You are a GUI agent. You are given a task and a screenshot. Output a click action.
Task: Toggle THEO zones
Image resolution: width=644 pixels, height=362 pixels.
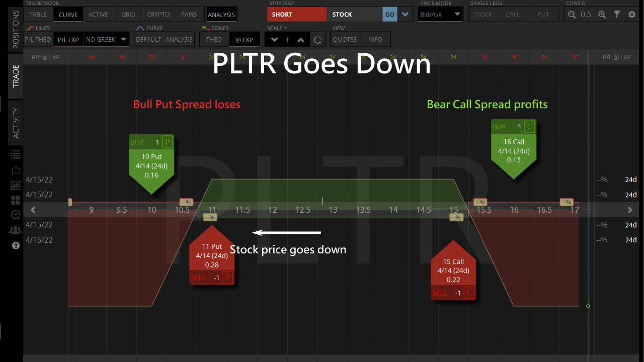click(x=214, y=39)
